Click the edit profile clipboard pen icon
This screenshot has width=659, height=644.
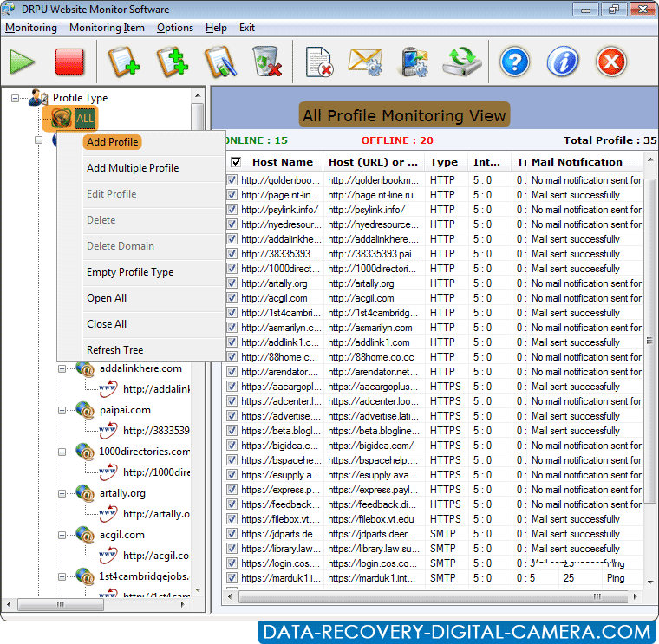click(x=220, y=62)
